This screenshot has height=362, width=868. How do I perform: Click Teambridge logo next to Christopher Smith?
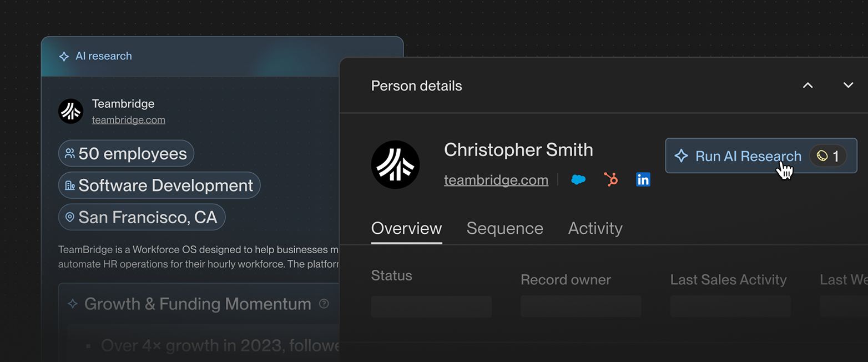click(x=395, y=165)
